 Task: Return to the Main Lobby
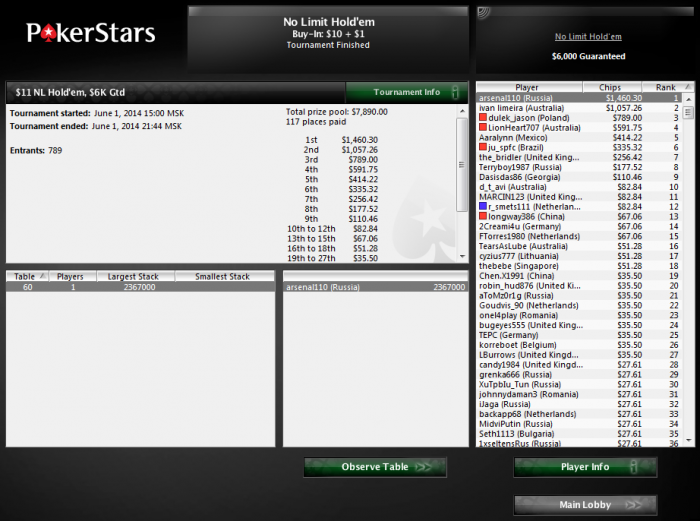tap(585, 505)
